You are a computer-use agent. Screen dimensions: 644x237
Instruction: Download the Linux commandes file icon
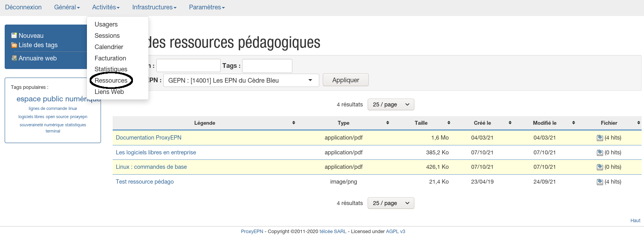600,167
